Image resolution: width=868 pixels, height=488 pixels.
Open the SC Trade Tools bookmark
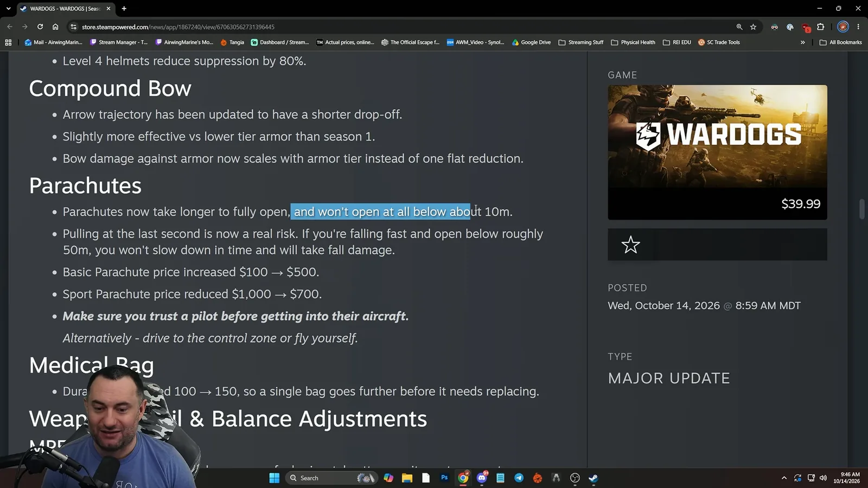[719, 42]
